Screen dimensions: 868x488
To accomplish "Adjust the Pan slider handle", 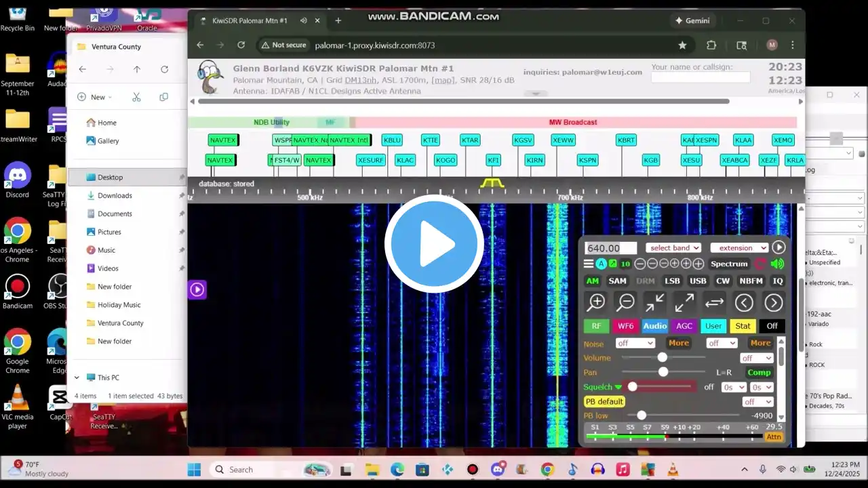I will point(663,372).
